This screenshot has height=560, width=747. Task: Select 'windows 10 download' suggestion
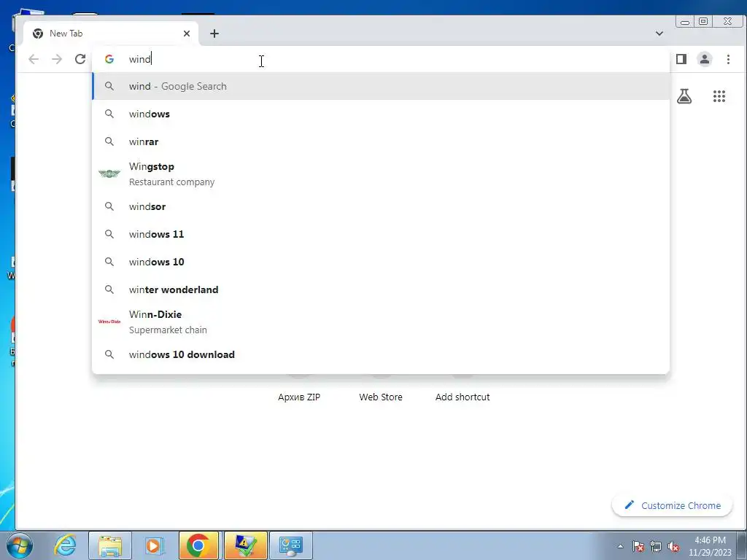(381, 354)
